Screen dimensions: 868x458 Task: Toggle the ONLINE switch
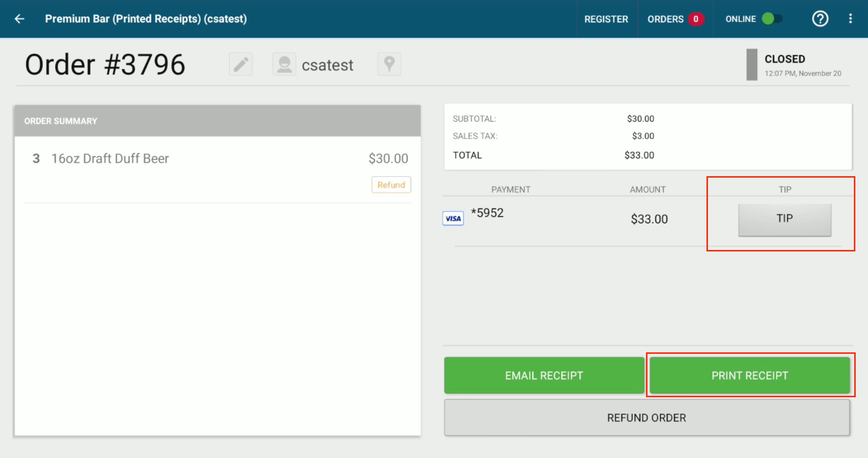click(772, 19)
